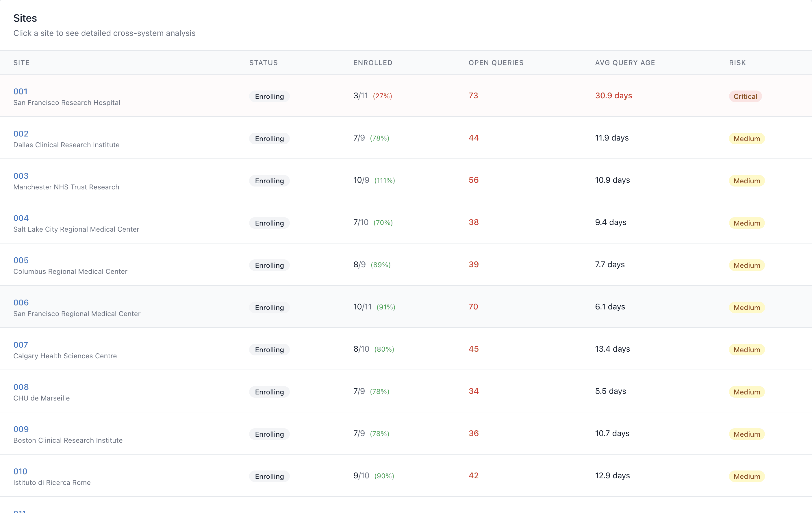Click the 73 open queries value
812x513 pixels.
click(473, 96)
